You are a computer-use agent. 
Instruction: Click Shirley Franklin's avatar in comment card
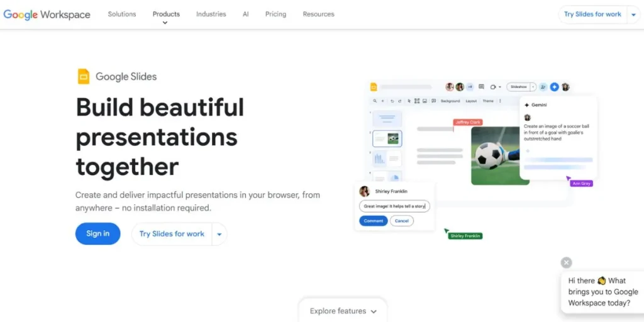pyautogui.click(x=364, y=191)
